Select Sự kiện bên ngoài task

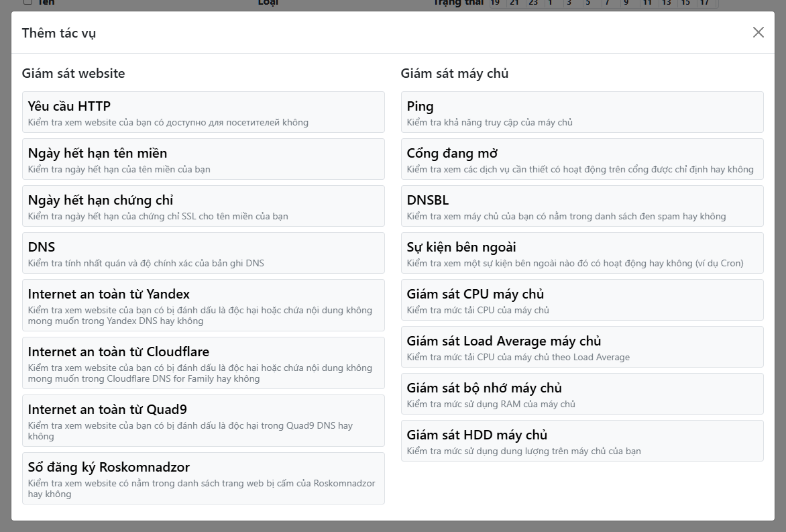click(582, 254)
